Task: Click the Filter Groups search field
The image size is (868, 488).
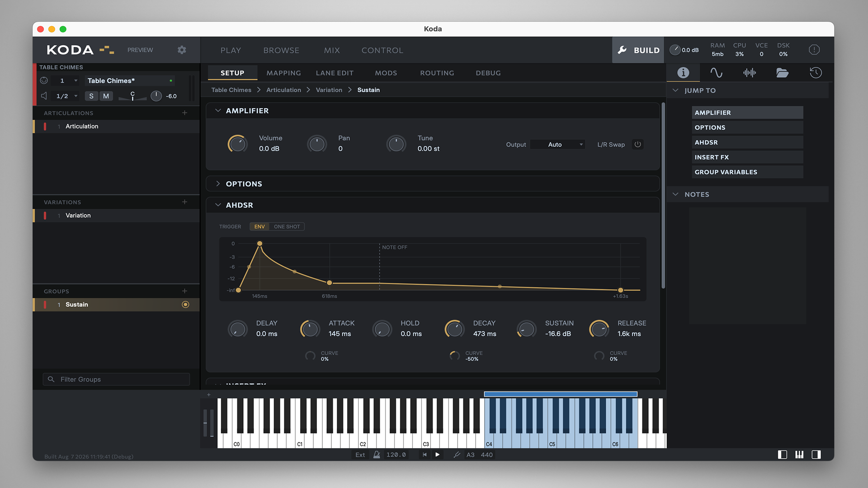Action: (116, 379)
